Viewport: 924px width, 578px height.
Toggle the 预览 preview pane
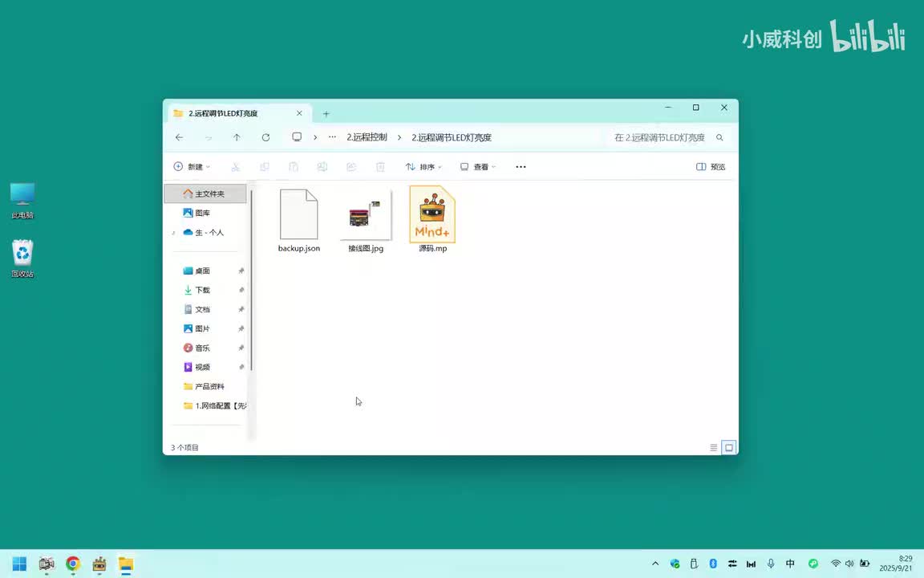pos(711,167)
